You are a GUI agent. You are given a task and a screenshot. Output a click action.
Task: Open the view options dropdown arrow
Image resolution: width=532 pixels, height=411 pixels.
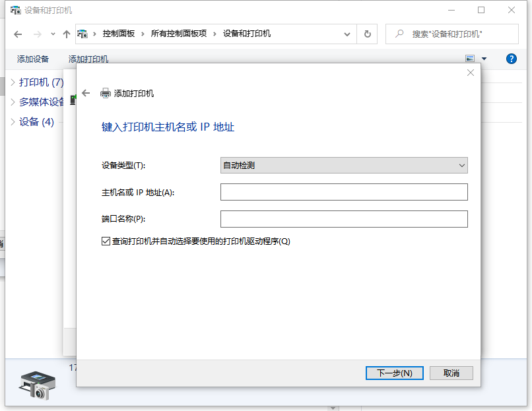(x=484, y=59)
